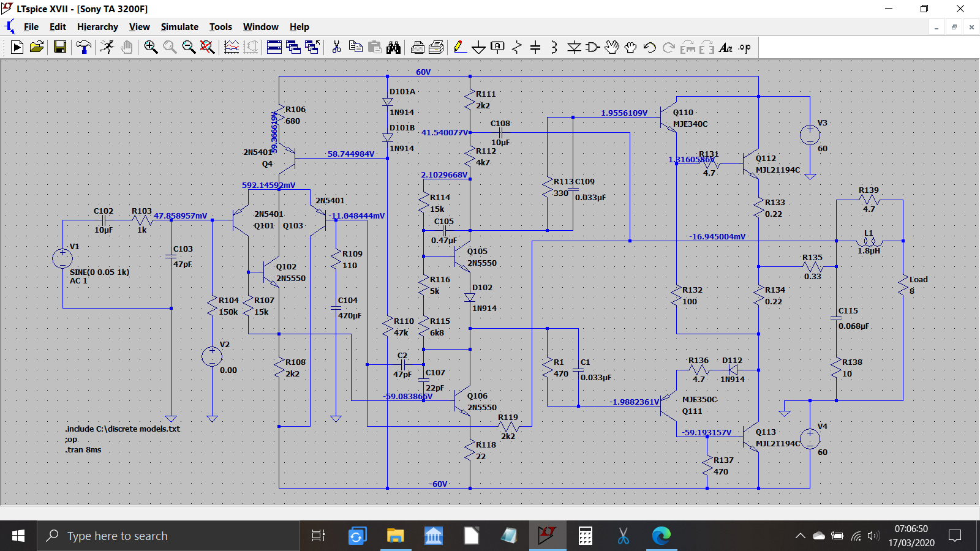Click the -60V rail net label
The image size is (980, 551).
(x=438, y=484)
